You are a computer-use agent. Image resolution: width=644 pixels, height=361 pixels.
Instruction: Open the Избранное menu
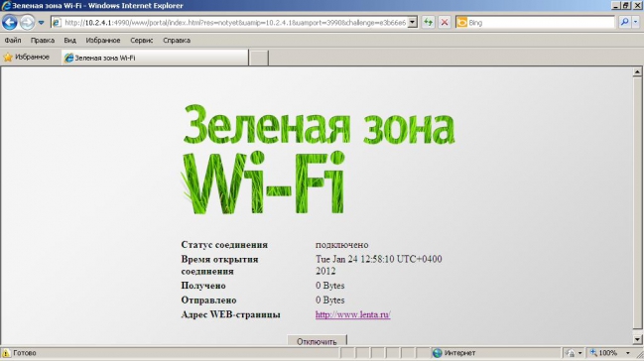coord(102,41)
